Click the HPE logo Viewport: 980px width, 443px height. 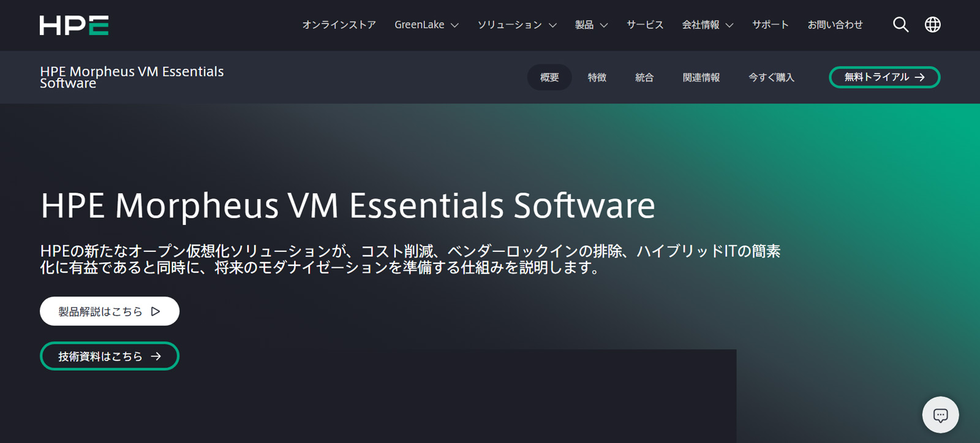tap(74, 25)
